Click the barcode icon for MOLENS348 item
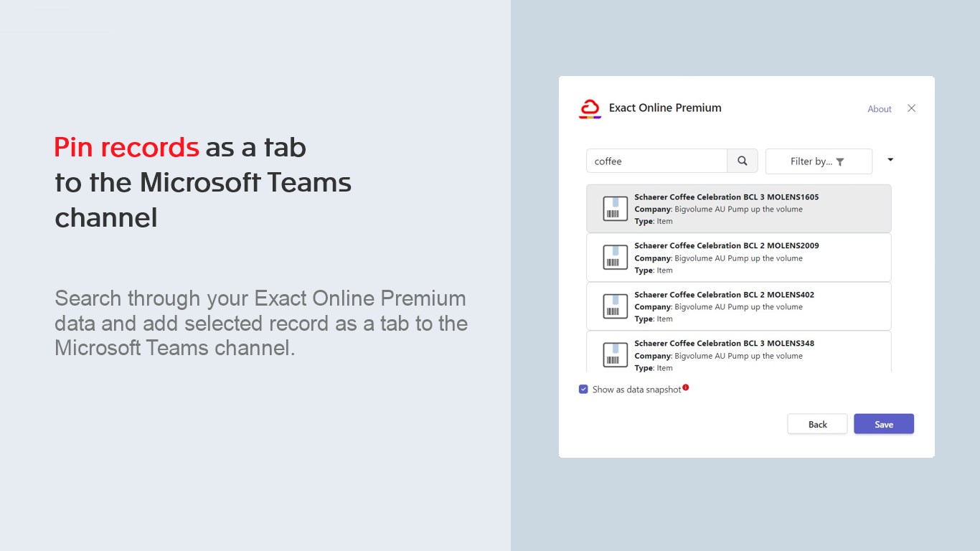 coord(615,355)
